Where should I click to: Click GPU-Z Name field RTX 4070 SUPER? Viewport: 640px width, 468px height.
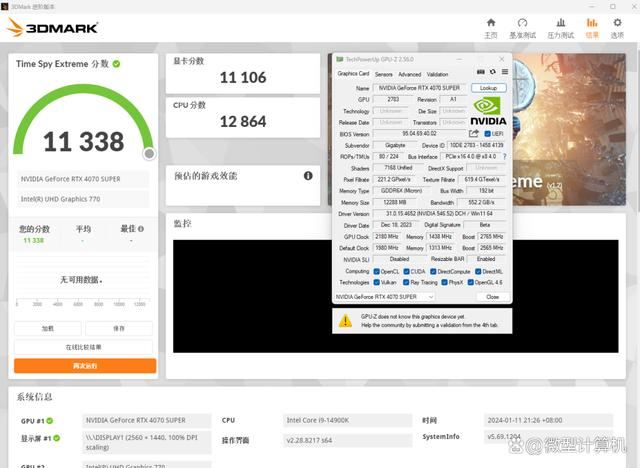[x=419, y=88]
